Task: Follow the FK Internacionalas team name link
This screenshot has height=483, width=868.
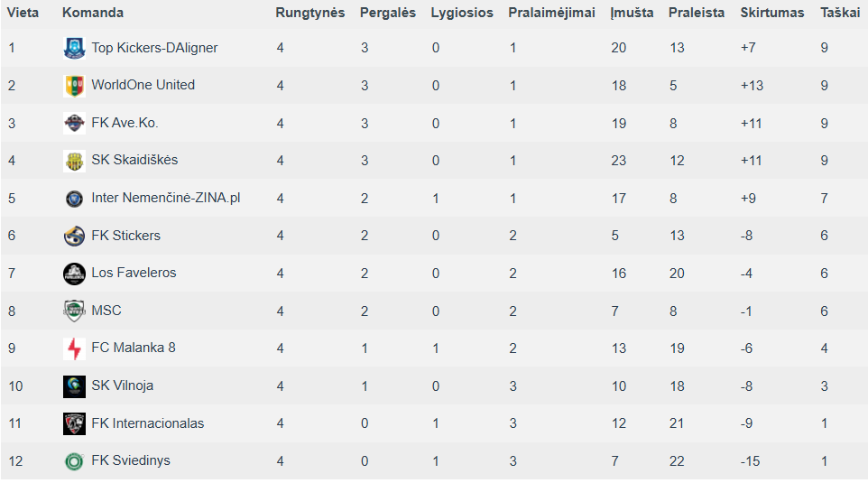Action: [x=147, y=423]
